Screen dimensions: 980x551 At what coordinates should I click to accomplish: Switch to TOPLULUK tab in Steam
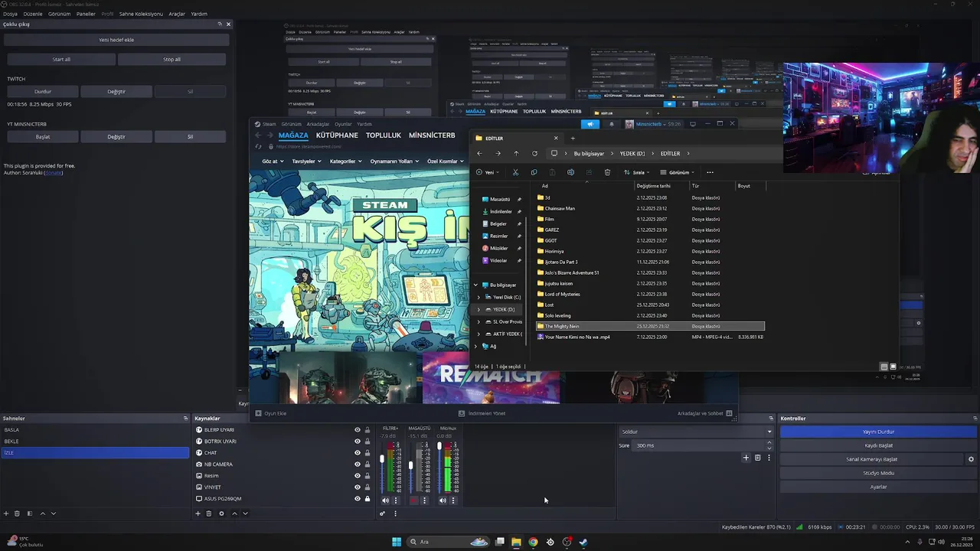(x=384, y=135)
